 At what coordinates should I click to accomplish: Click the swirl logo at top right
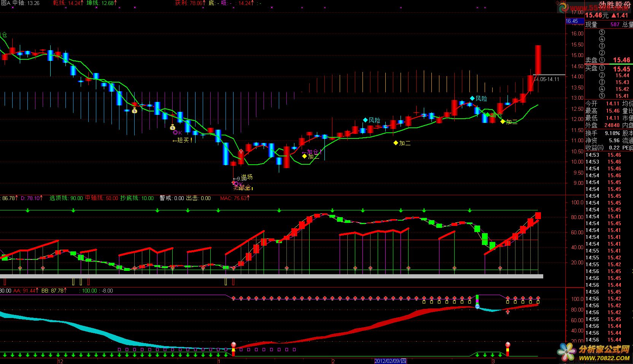(x=563, y=7)
